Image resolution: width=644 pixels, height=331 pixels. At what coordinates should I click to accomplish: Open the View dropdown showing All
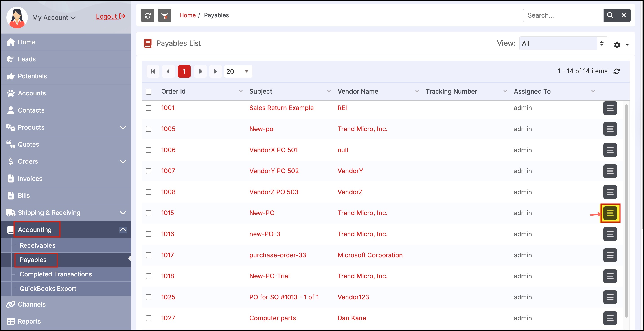[563, 44]
